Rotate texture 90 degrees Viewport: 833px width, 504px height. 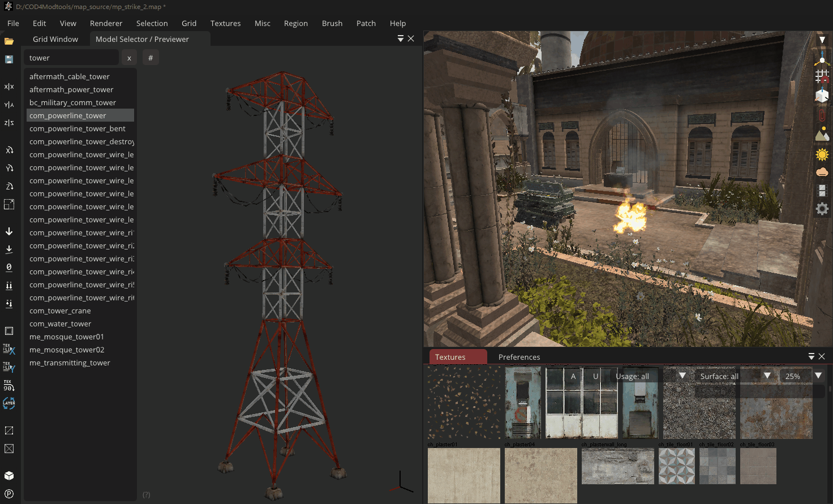tap(9, 385)
